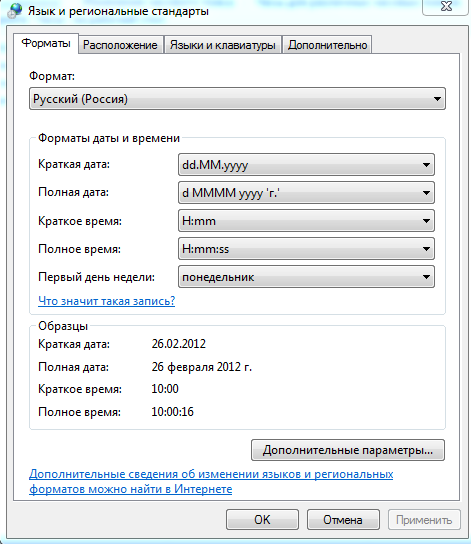Click the globe icon in title bar

point(15,11)
